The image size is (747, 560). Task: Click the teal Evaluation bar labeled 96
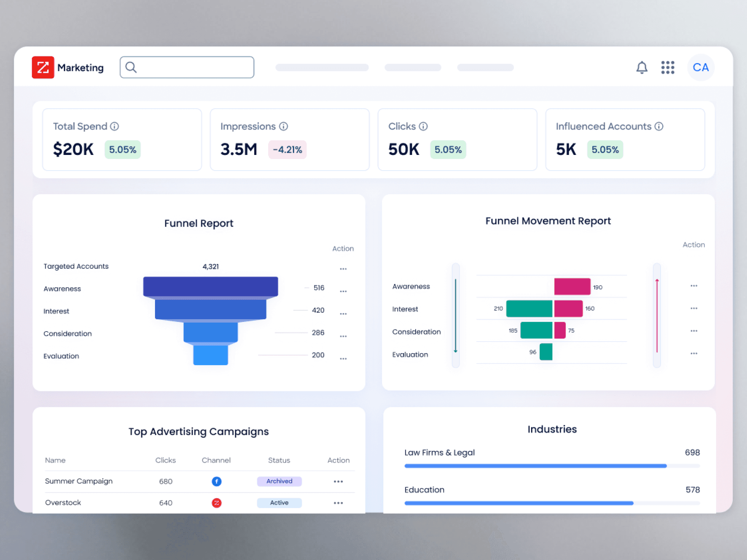tap(546, 352)
